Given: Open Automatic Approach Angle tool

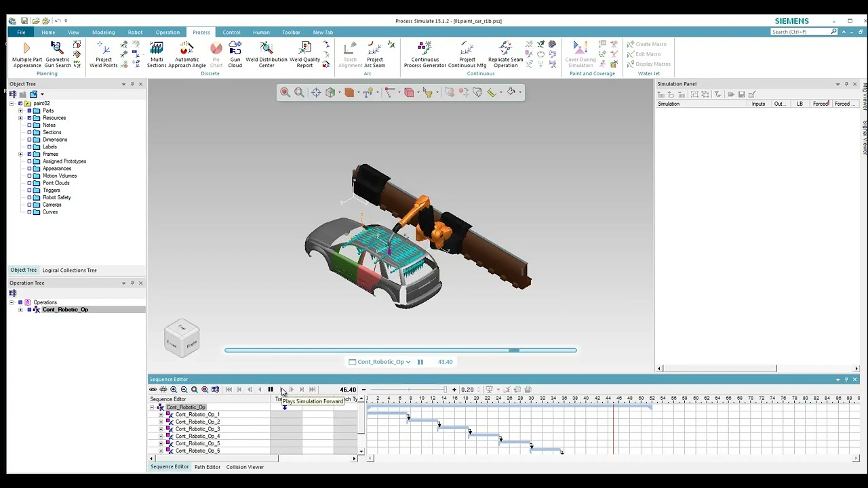Looking at the screenshot, I should coord(187,54).
